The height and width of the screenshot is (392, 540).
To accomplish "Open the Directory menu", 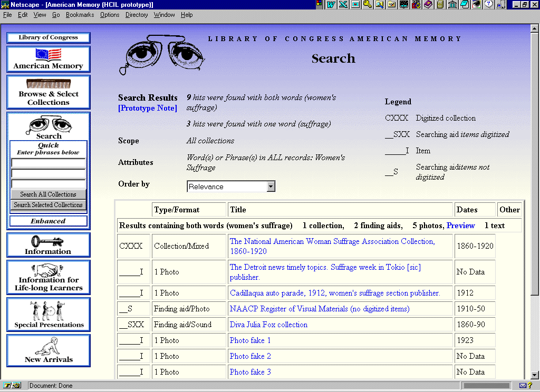I will point(137,15).
